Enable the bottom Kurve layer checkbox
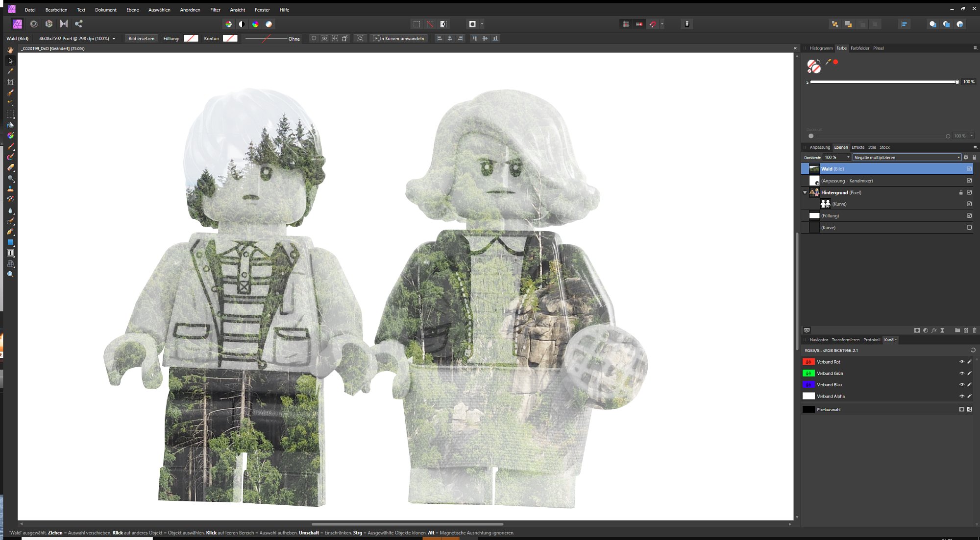980x540 pixels. (x=969, y=228)
